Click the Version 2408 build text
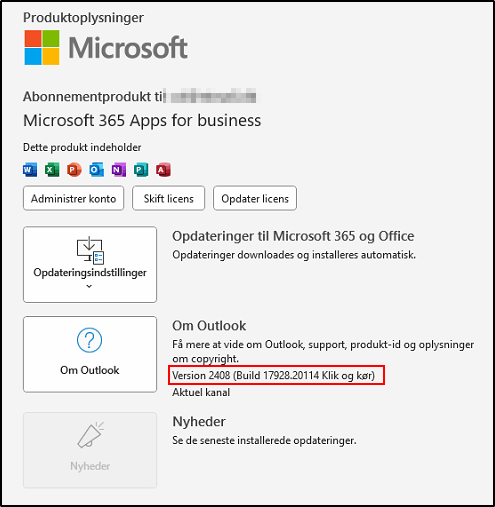 (273, 375)
